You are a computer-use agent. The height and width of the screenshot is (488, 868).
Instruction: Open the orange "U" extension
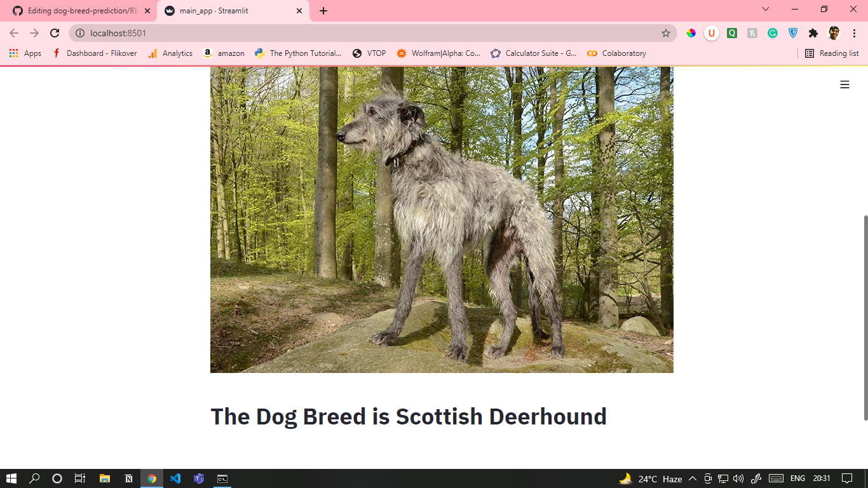711,32
